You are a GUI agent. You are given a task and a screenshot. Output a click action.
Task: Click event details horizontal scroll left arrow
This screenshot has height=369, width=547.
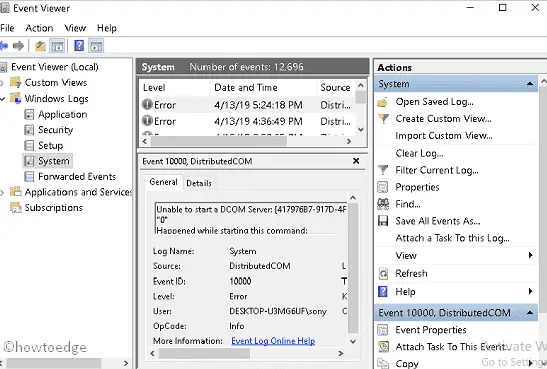click(152, 353)
